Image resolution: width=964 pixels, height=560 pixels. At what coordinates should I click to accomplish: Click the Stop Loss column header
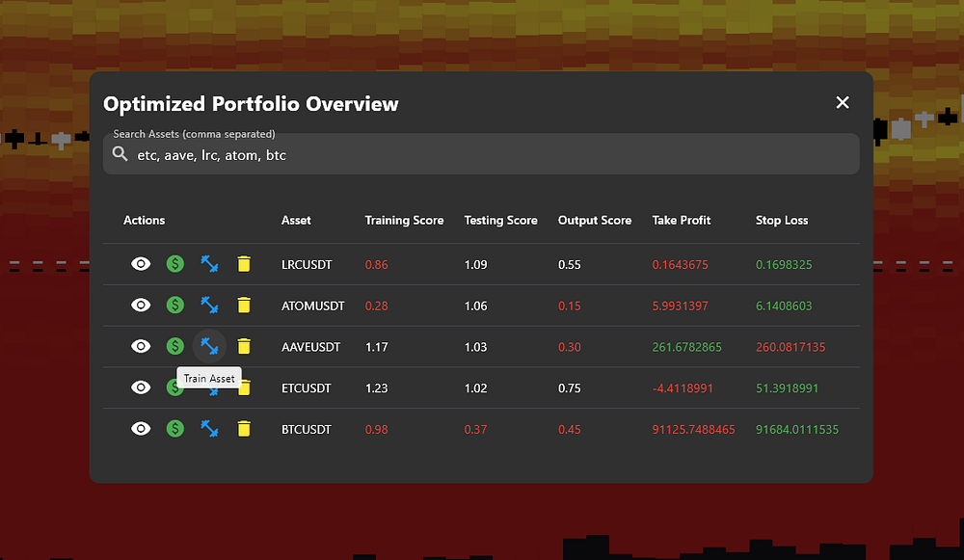[x=782, y=220]
